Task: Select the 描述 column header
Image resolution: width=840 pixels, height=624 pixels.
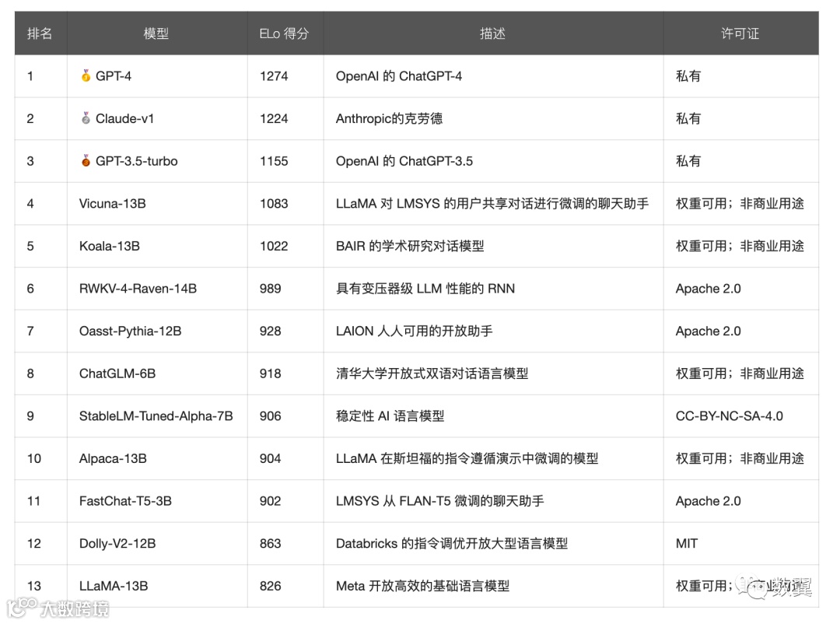Action: click(x=492, y=33)
